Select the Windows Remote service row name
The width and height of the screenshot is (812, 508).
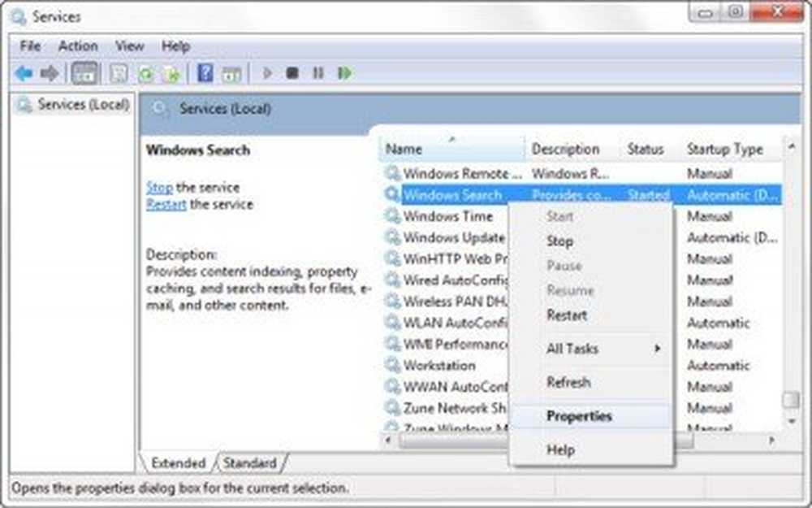tap(463, 173)
